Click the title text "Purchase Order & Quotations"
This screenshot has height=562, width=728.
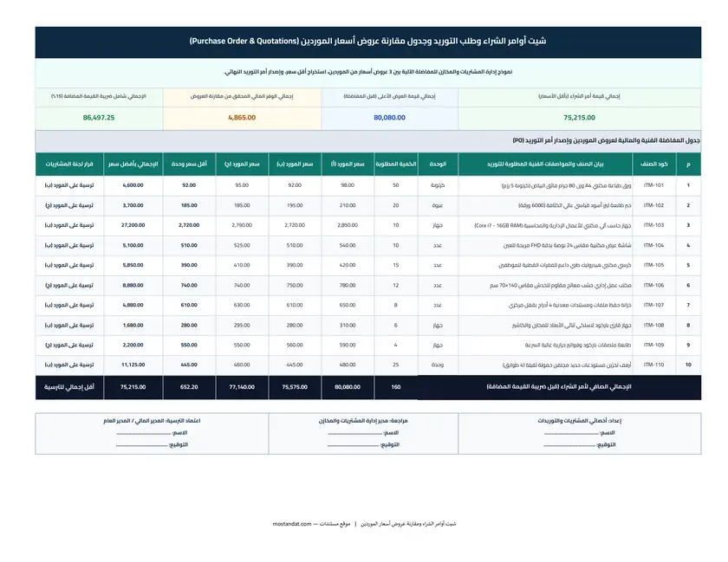(244, 41)
